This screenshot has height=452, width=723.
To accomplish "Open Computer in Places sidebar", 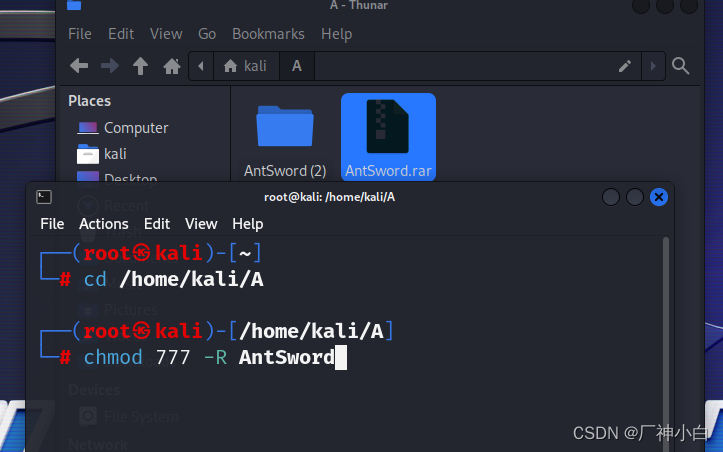I will (122, 128).
